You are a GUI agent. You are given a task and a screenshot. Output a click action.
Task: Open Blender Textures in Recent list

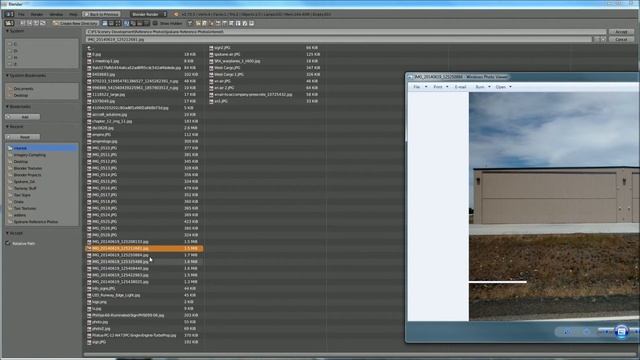(28, 168)
